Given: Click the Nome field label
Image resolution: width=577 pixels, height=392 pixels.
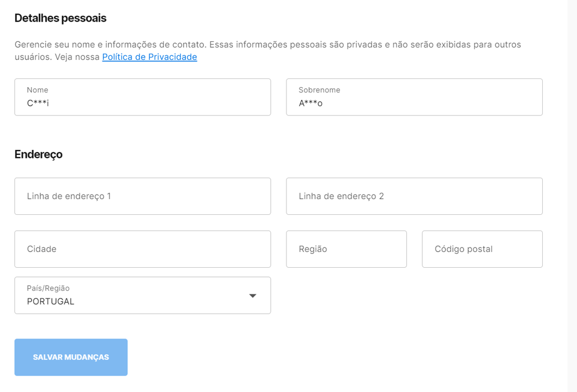Looking at the screenshot, I should (38, 90).
